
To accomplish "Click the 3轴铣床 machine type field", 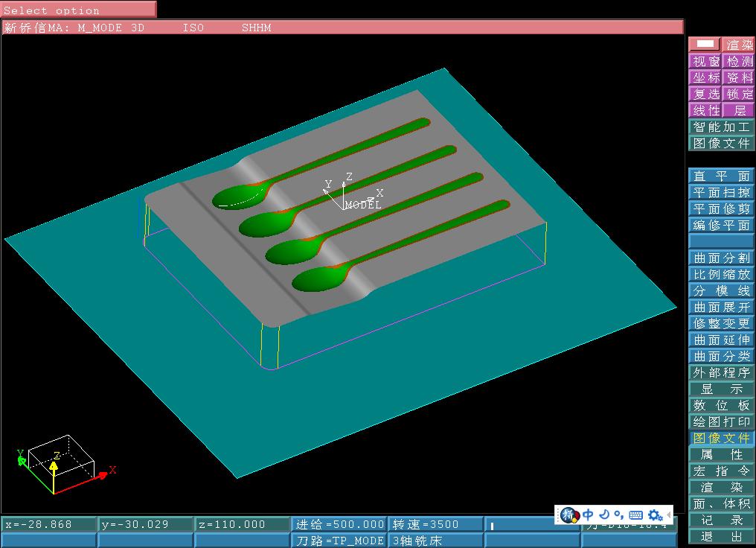I will 435,541.
